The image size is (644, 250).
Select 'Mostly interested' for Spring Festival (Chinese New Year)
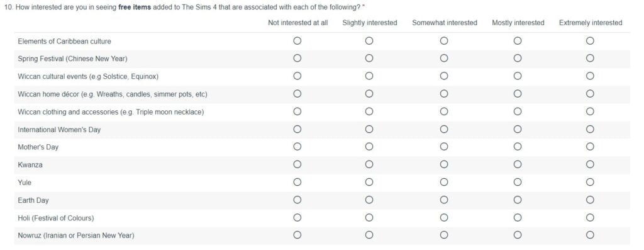click(518, 59)
